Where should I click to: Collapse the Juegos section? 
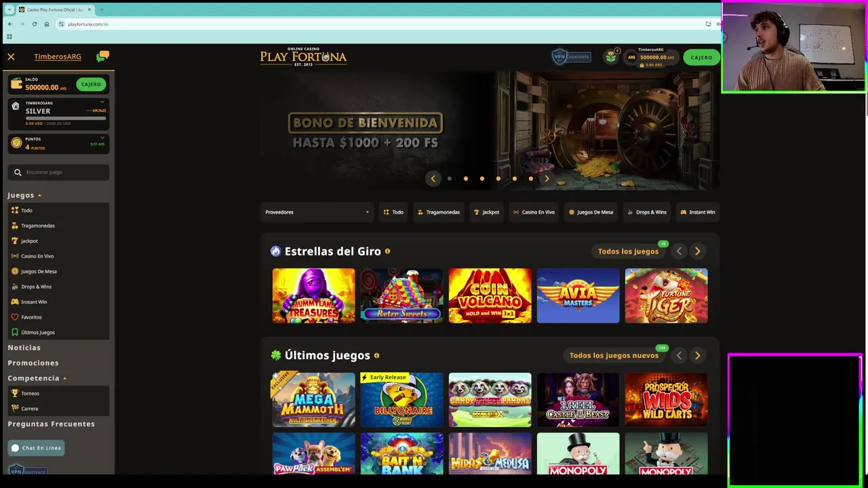[24, 195]
